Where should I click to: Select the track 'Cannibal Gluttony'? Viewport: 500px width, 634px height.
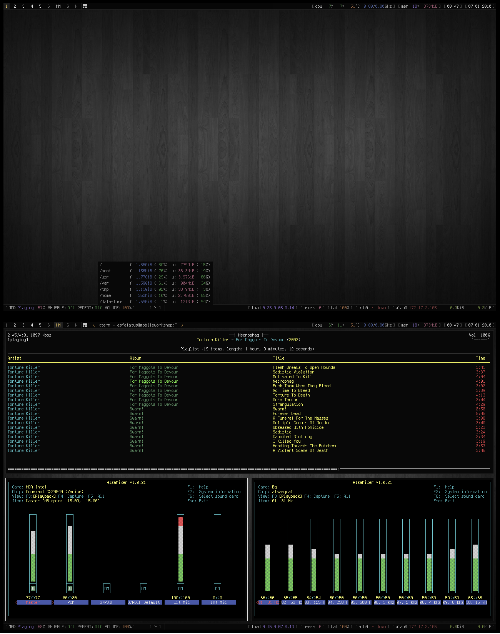point(292,437)
